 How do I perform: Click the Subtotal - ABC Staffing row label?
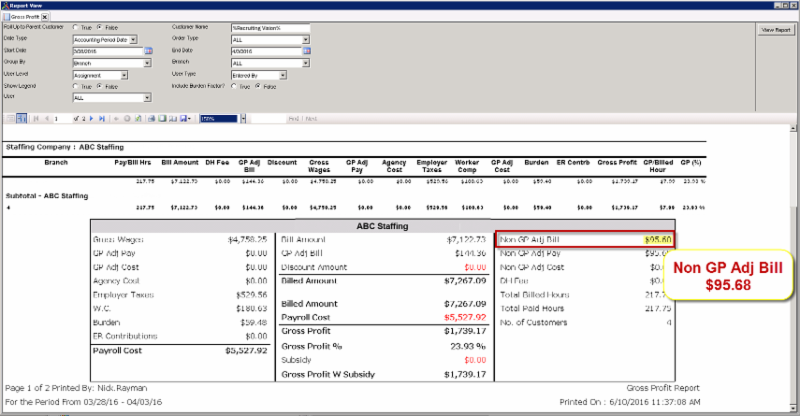coord(47,195)
